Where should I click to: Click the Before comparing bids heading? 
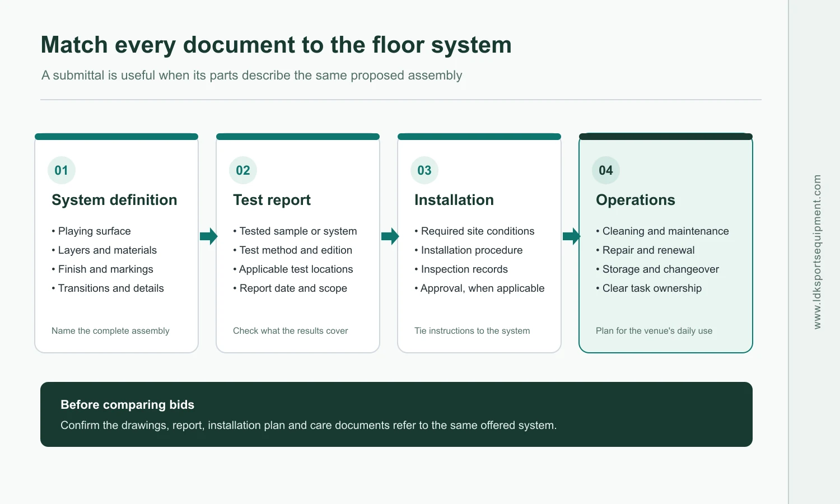pos(128,405)
